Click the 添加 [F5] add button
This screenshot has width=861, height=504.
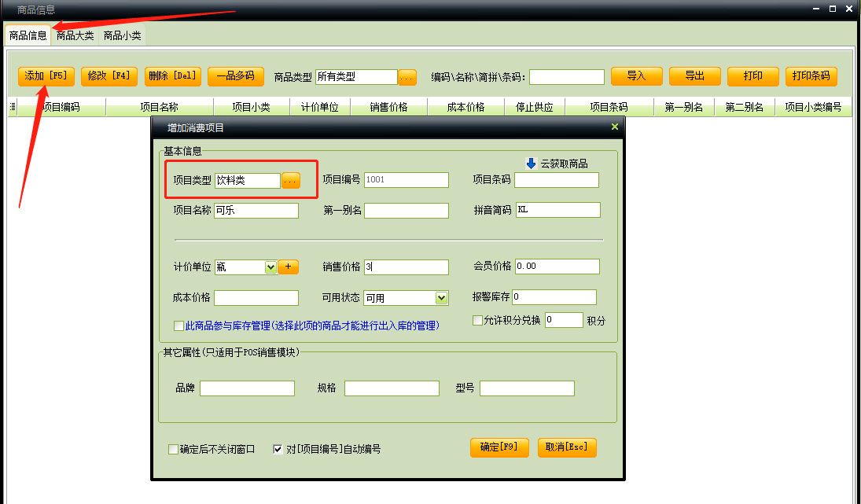tap(46, 76)
